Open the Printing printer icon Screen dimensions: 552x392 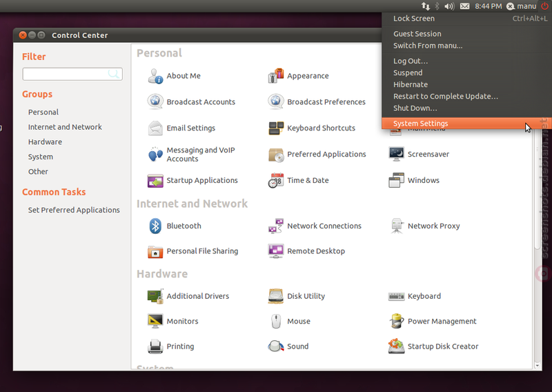coord(155,346)
